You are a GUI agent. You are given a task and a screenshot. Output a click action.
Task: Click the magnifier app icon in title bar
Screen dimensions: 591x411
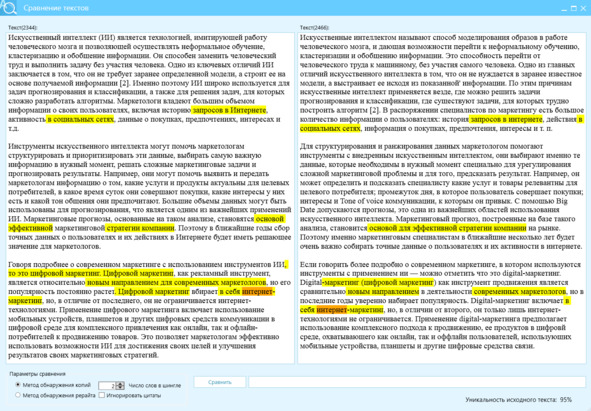click(x=8, y=8)
